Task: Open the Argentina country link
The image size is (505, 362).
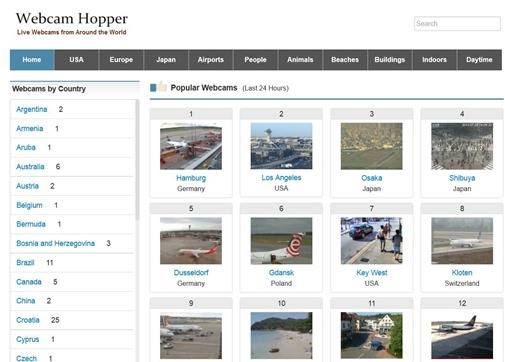Action: point(32,109)
